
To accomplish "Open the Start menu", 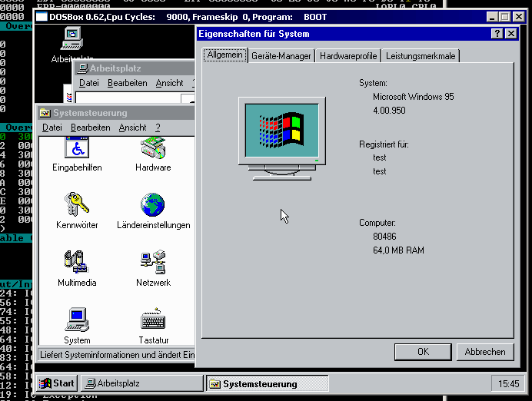I will coord(57,383).
